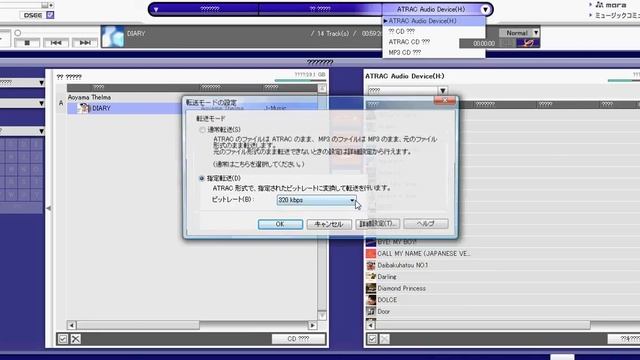640x360 pixels.
Task: Click the 'CD ????' button under the left list
Action: click(298, 339)
